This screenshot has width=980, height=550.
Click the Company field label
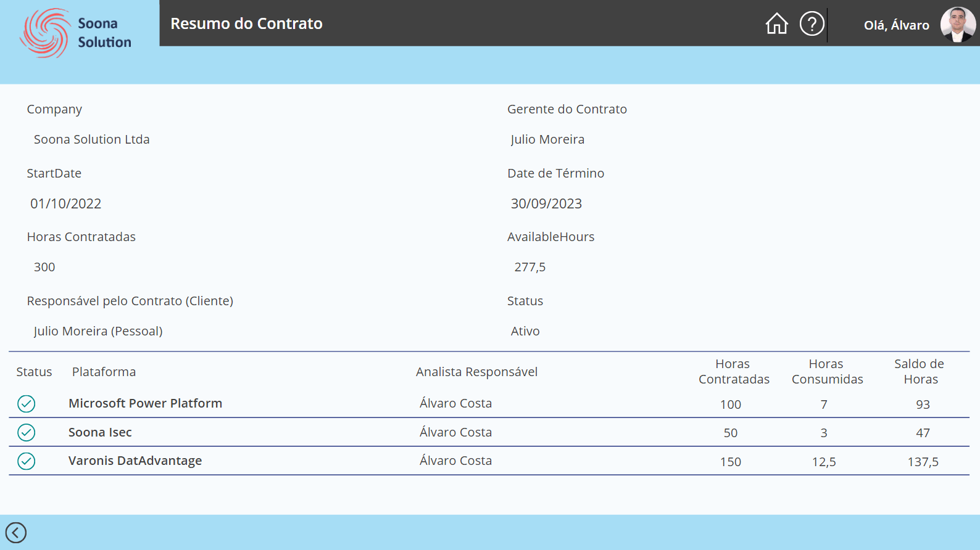click(x=54, y=110)
